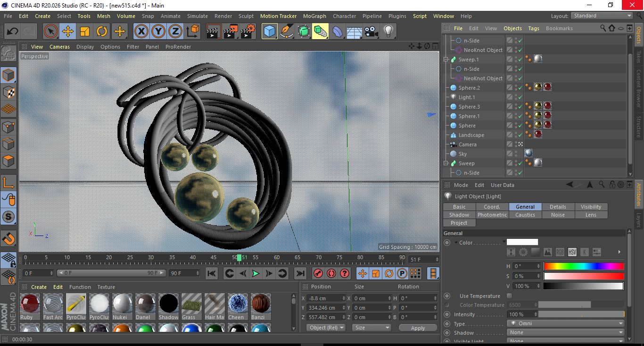
Task: Open the Coord. tab
Action: pyautogui.click(x=492, y=207)
